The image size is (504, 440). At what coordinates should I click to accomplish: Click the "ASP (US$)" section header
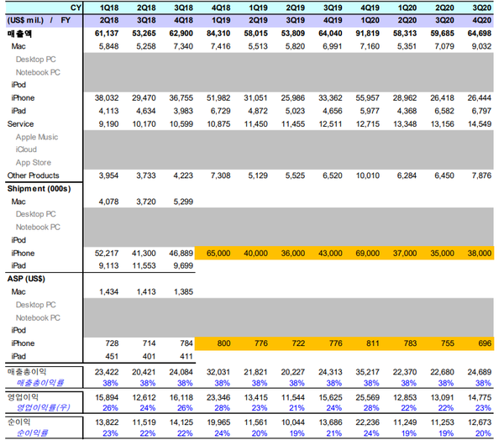[x=29, y=280]
